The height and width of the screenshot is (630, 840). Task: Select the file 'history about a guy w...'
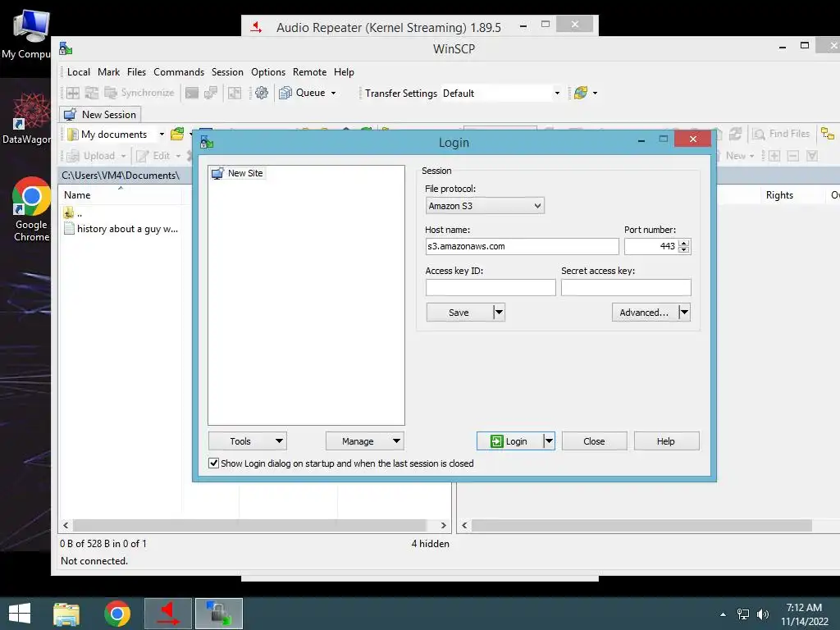[121, 229]
